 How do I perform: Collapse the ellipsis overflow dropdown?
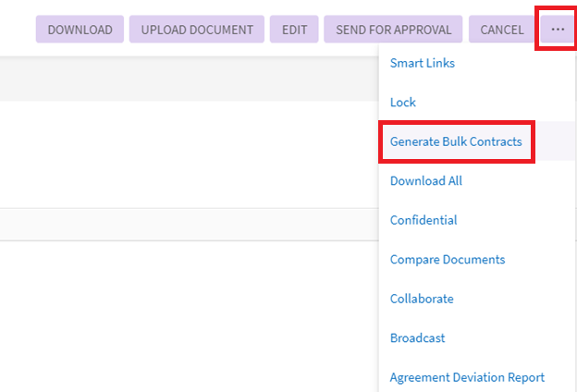[x=557, y=30]
